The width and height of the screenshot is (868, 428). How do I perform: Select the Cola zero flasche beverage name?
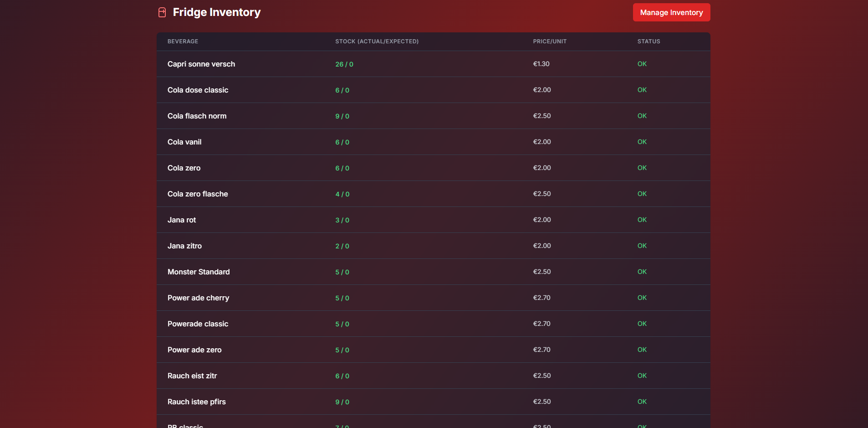198,194
